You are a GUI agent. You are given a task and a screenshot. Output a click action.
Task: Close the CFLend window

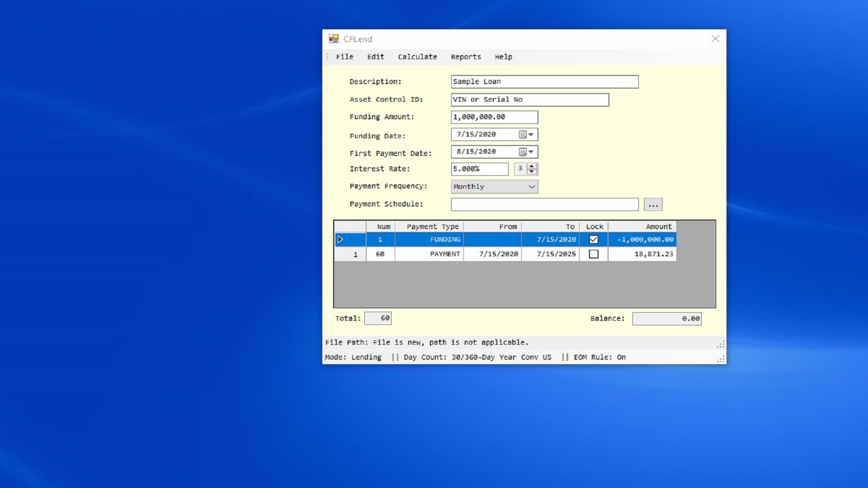tap(715, 39)
